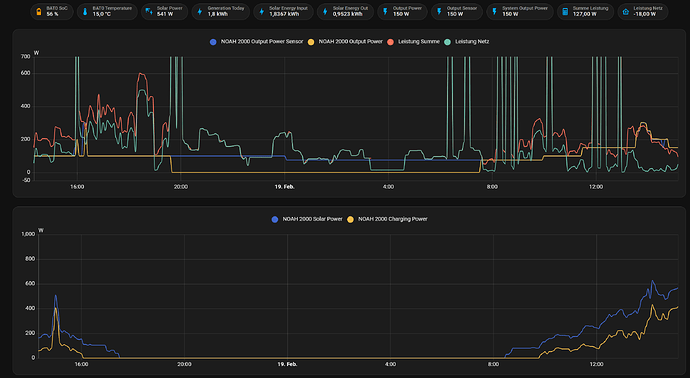The width and height of the screenshot is (690, 378).
Task: Click the 12:00 label on lower chart
Action: [596, 364]
